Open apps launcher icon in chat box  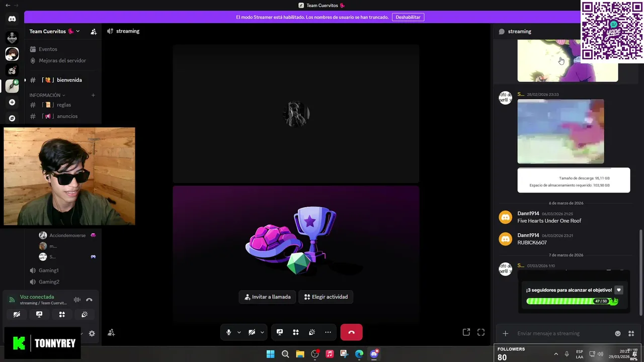(x=631, y=333)
